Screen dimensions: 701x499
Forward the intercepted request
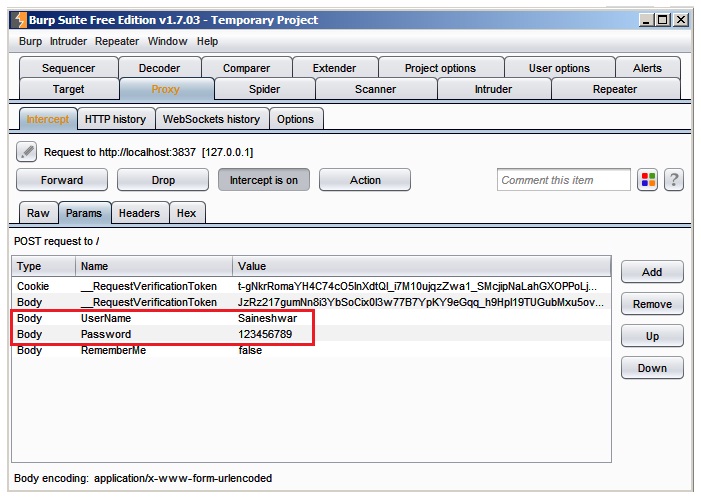point(62,180)
